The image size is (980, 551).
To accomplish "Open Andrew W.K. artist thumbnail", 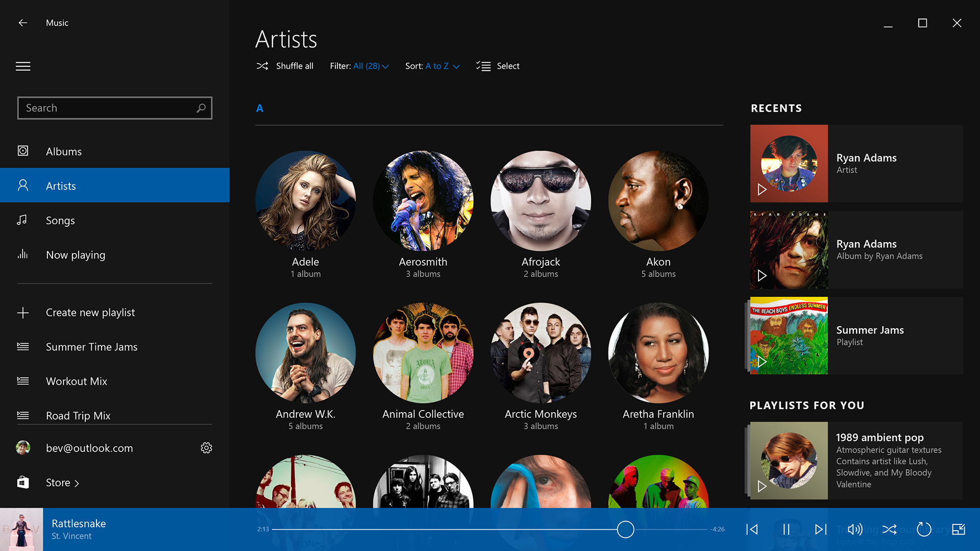I will click(x=305, y=353).
